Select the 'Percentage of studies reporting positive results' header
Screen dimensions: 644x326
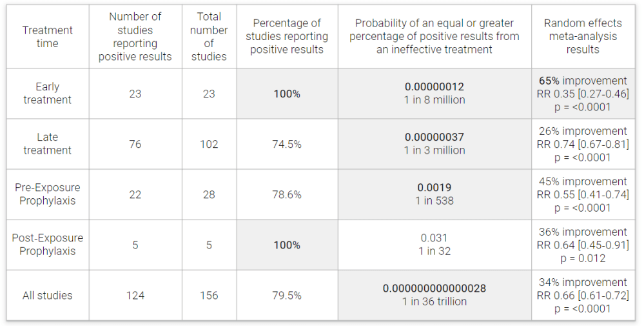[287, 37]
